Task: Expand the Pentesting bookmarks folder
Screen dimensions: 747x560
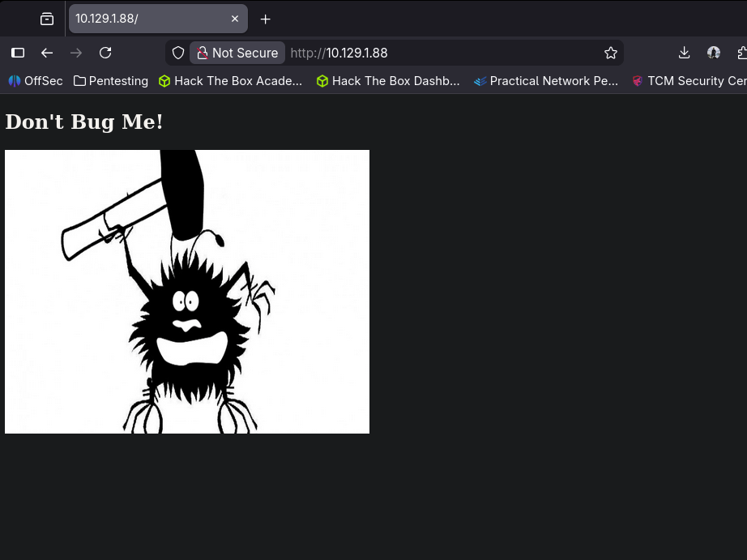Action: tap(111, 81)
